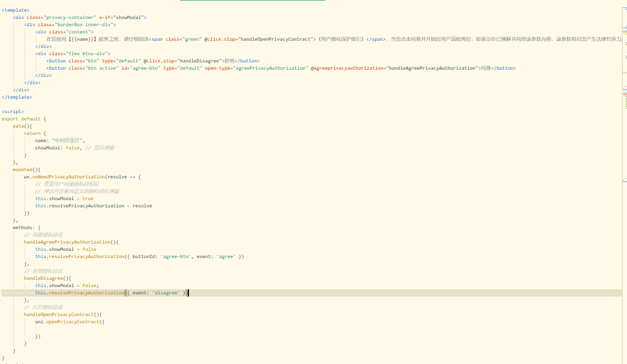This screenshot has width=627, height=364.
Task: Click 'wx.onNeedPrivacyAuthorization(resolve => {' call
Action: tap(82, 177)
